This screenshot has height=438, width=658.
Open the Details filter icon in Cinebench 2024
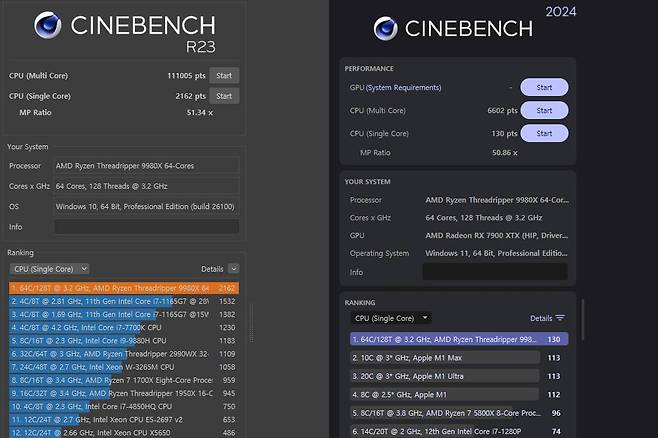coord(560,318)
